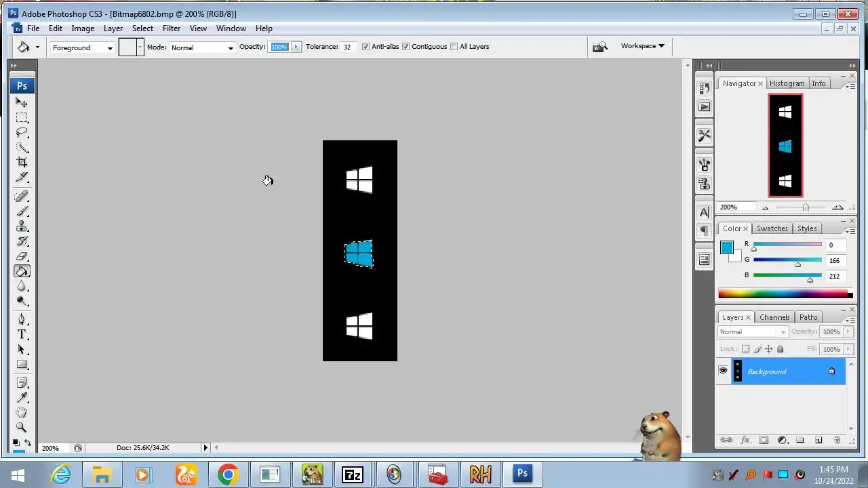Switch to the Histogram tab

pyautogui.click(x=787, y=83)
